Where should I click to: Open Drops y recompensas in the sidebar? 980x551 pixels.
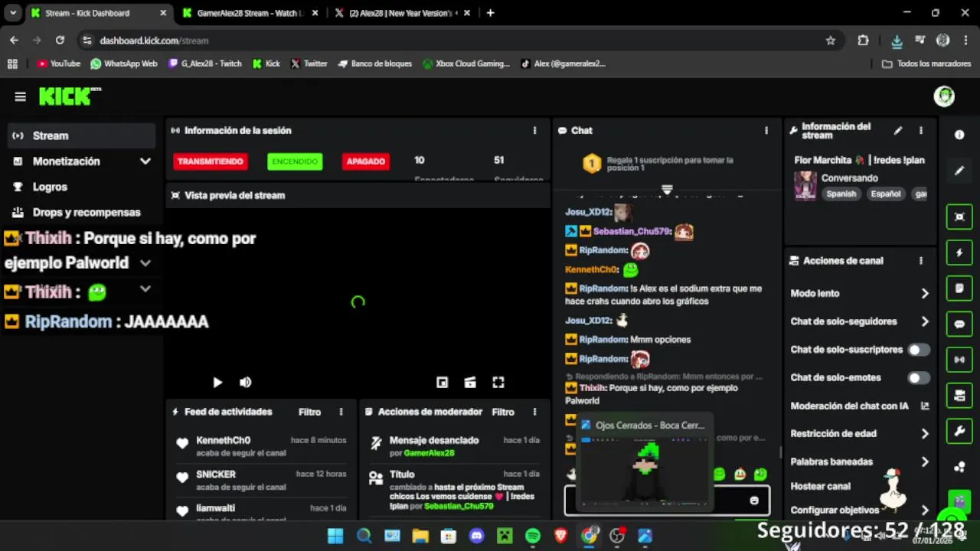click(x=82, y=212)
